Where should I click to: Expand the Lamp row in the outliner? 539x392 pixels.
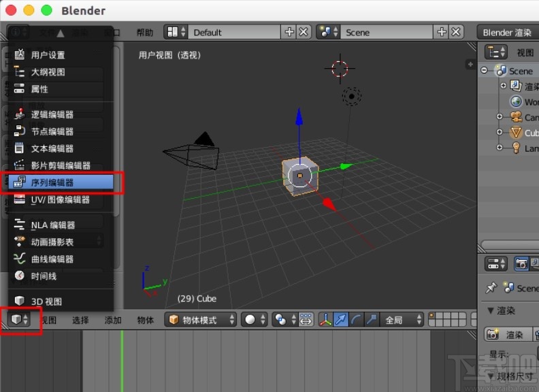(500, 148)
